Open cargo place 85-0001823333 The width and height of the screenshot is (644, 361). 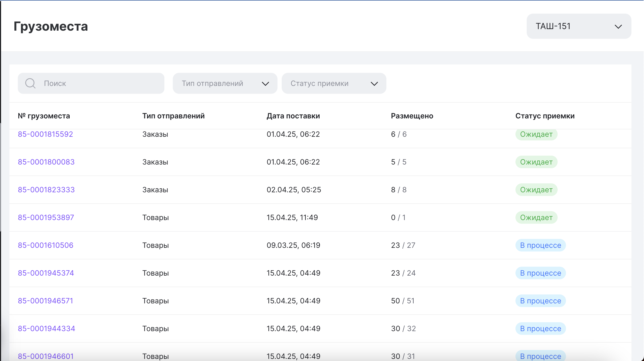[x=46, y=190]
